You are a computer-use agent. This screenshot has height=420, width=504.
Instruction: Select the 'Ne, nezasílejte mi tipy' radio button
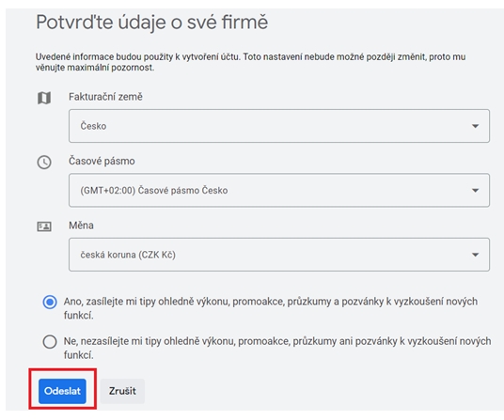(x=50, y=342)
